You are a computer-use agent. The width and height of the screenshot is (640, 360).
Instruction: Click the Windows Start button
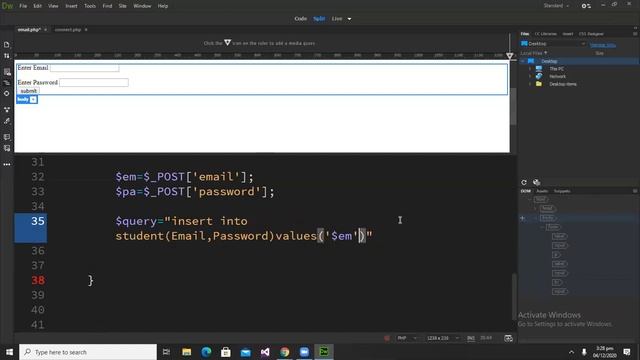pos(9,351)
